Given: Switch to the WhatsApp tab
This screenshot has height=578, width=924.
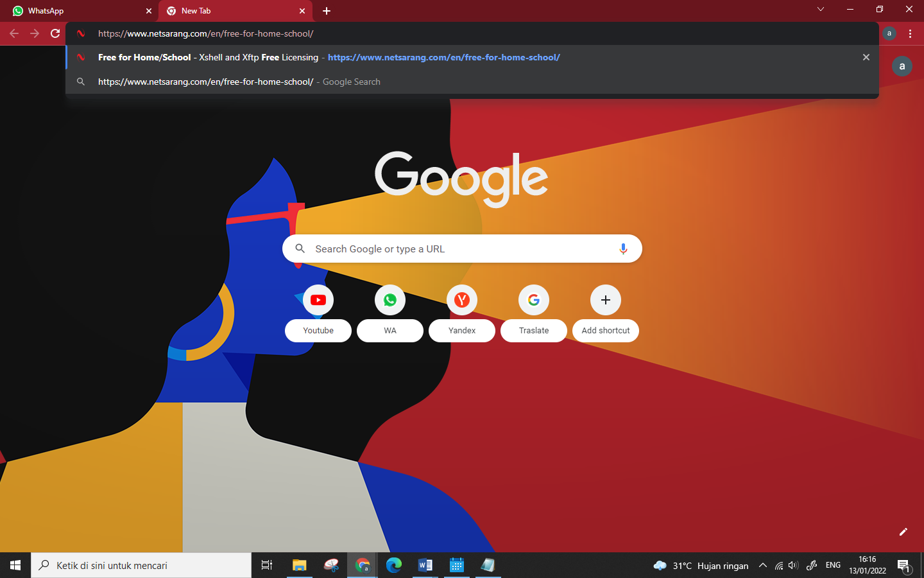Looking at the screenshot, I should (x=80, y=11).
